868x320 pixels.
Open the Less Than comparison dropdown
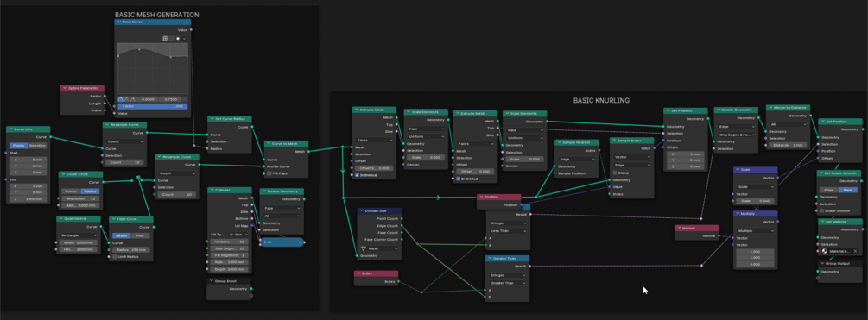[x=506, y=230]
